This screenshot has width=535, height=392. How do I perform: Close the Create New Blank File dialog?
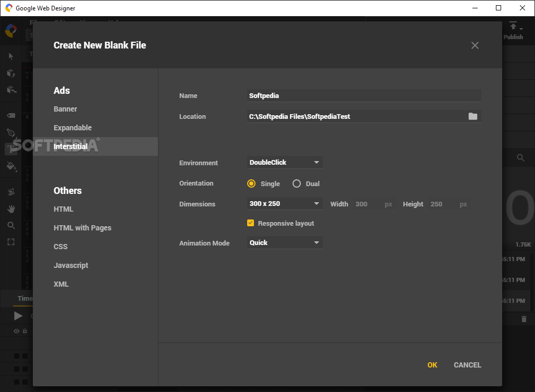point(475,45)
